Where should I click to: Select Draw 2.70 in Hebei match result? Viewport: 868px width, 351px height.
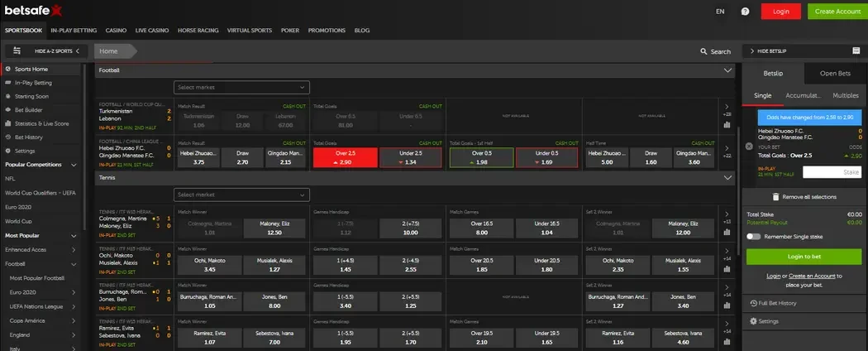tap(242, 157)
